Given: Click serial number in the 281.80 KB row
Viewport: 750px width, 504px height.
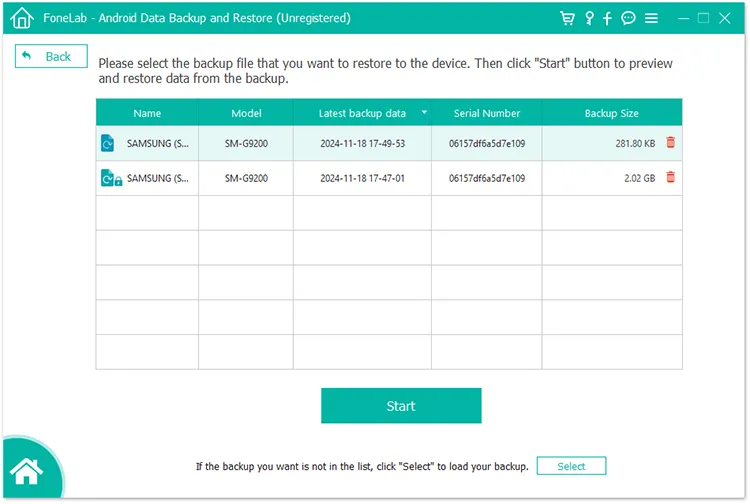Looking at the screenshot, I should tap(487, 143).
